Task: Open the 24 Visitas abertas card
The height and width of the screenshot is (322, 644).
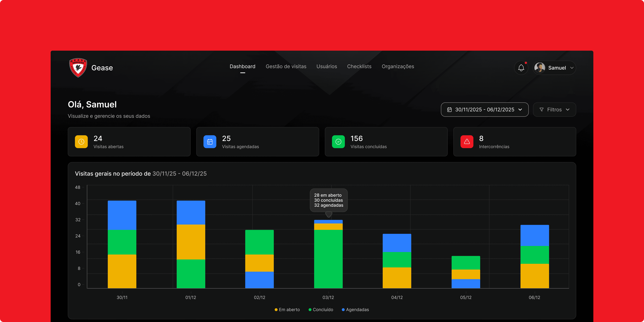Action: click(x=129, y=142)
